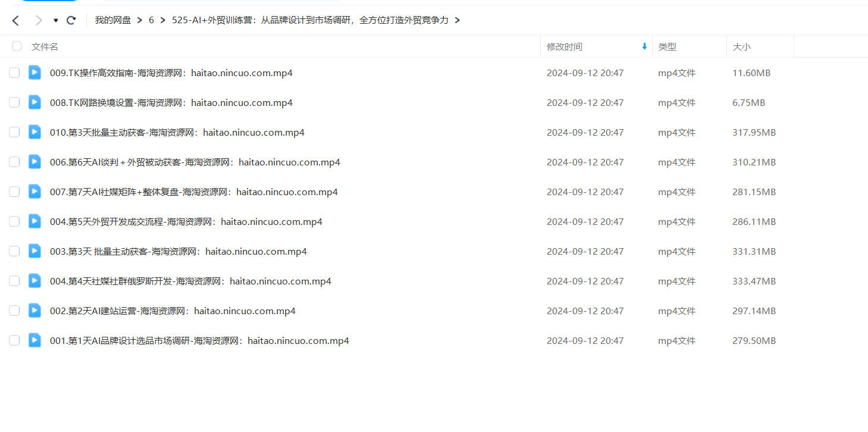Click size value 286.11MB
This screenshot has height=432, width=868.
754,221
